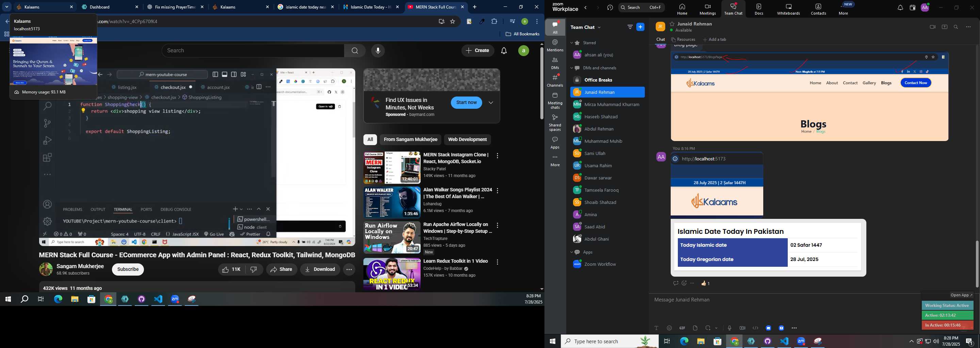Click Start now ad button
Viewport: 980px width, 348px height.
pos(466,103)
